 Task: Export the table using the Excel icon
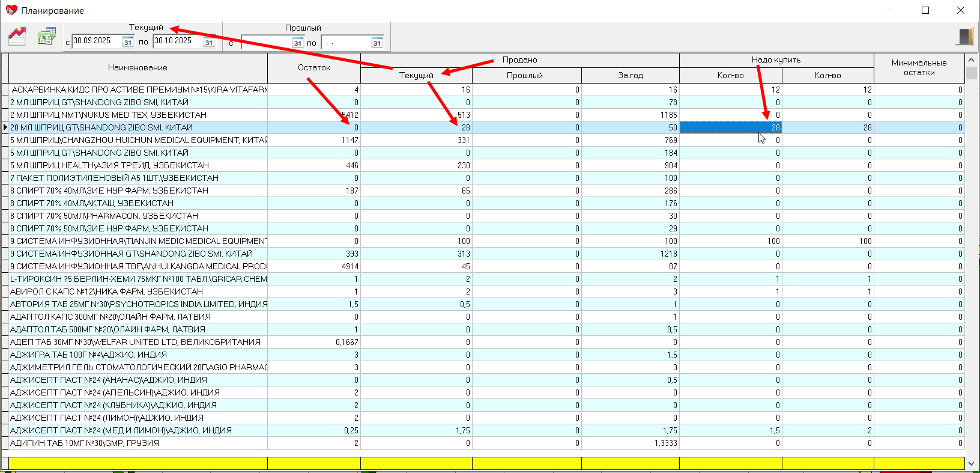[46, 37]
